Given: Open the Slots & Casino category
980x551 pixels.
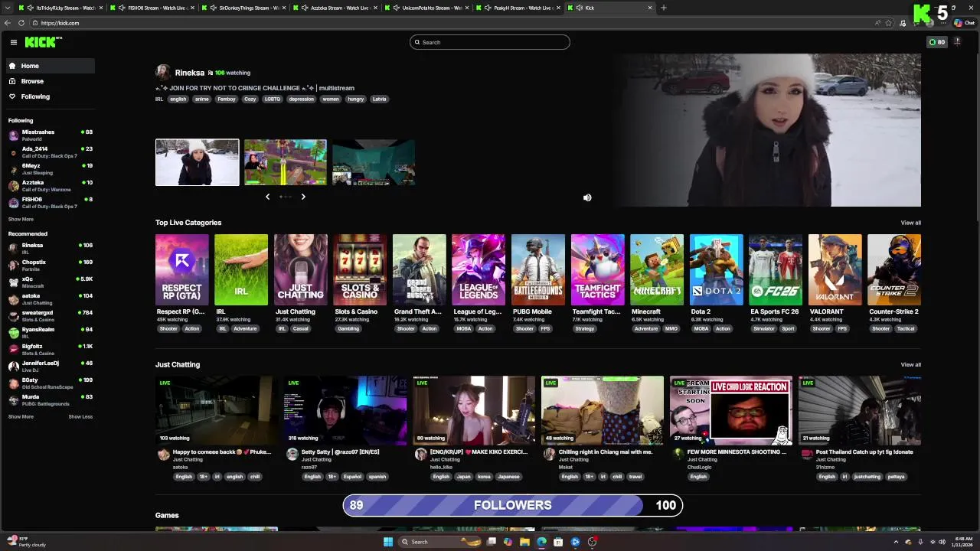Looking at the screenshot, I should click(360, 269).
